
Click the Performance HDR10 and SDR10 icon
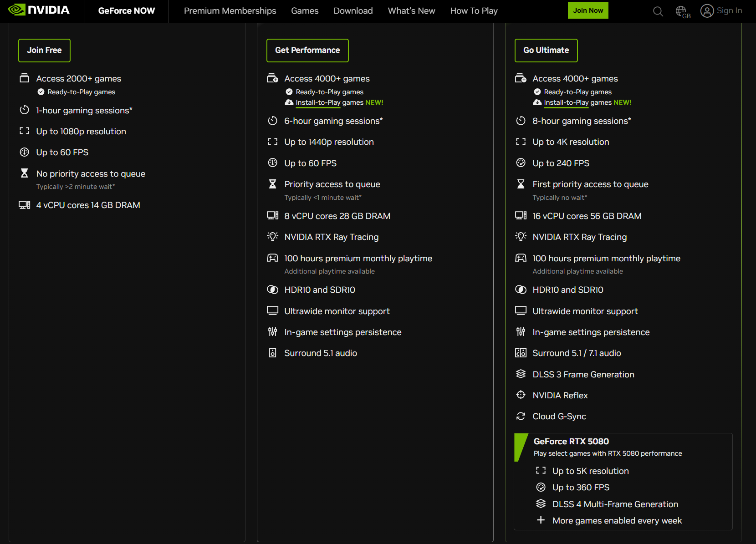[273, 290]
